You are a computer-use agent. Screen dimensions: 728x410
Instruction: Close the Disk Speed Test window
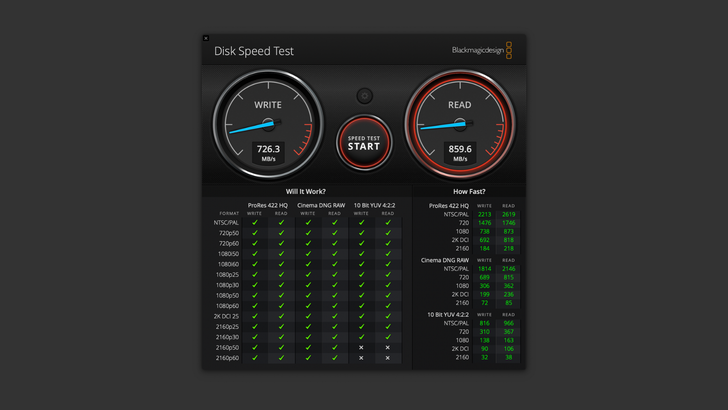tap(206, 39)
